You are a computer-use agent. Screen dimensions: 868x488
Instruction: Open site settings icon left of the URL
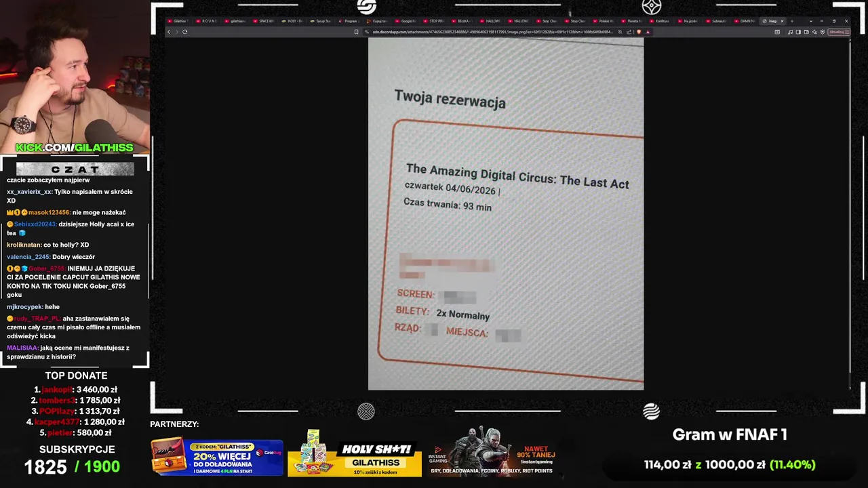point(367,32)
